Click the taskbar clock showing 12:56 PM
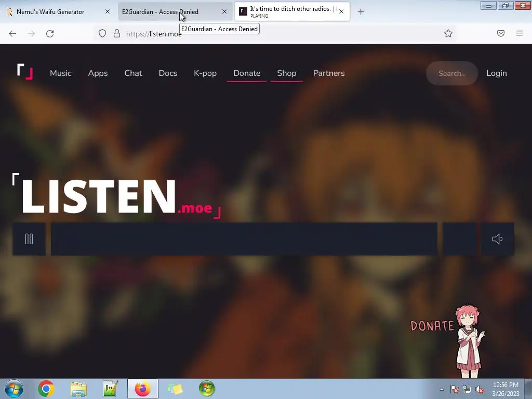Screen dimensions: 532x399 (506, 389)
